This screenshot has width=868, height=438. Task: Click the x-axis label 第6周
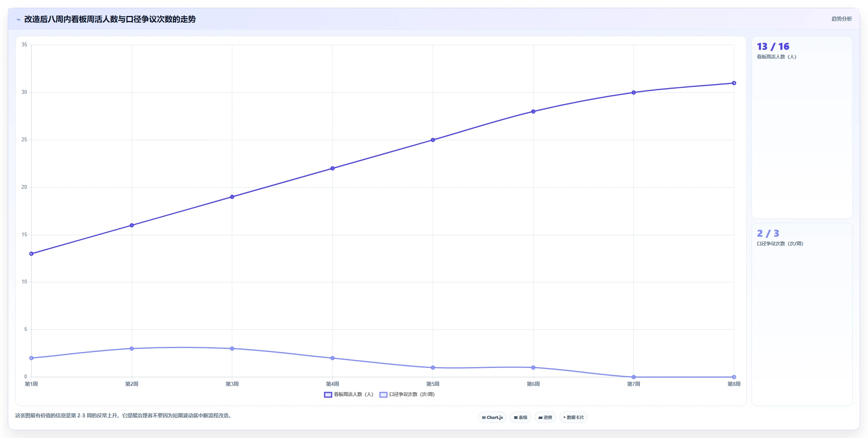pos(533,384)
